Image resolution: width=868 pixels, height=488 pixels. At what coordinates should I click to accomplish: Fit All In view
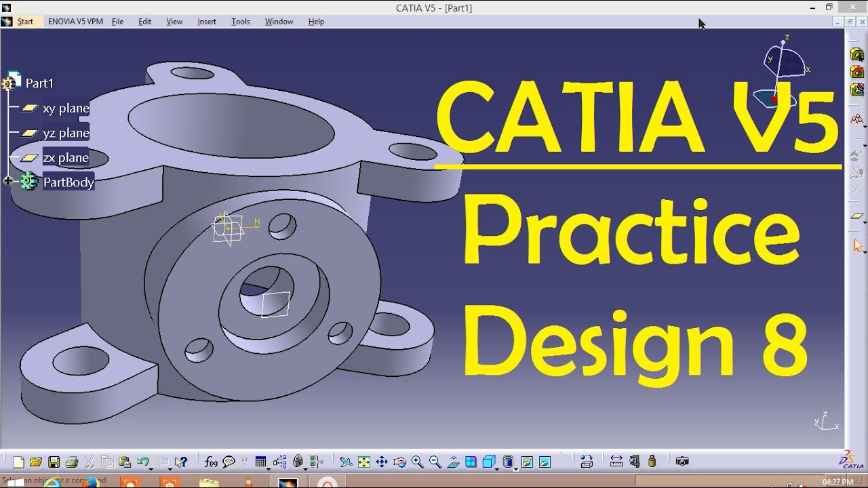coord(364,462)
